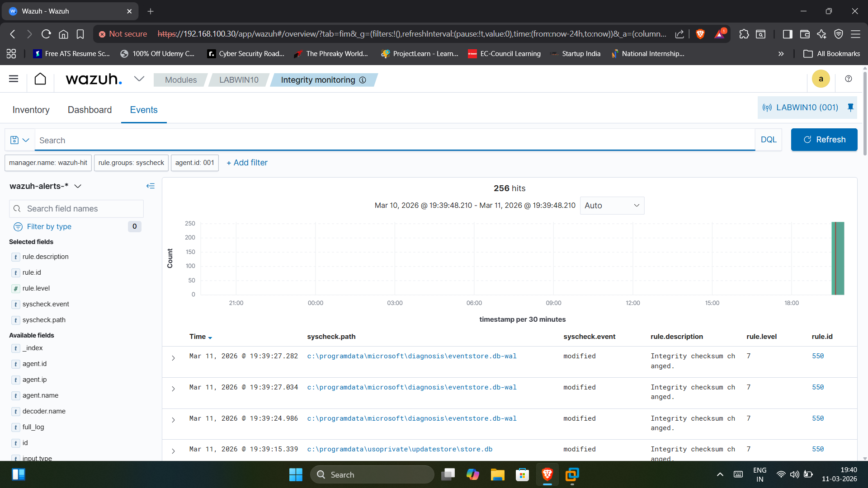The width and height of the screenshot is (868, 488).
Task: Open rule 550 in the first row
Action: click(818, 356)
